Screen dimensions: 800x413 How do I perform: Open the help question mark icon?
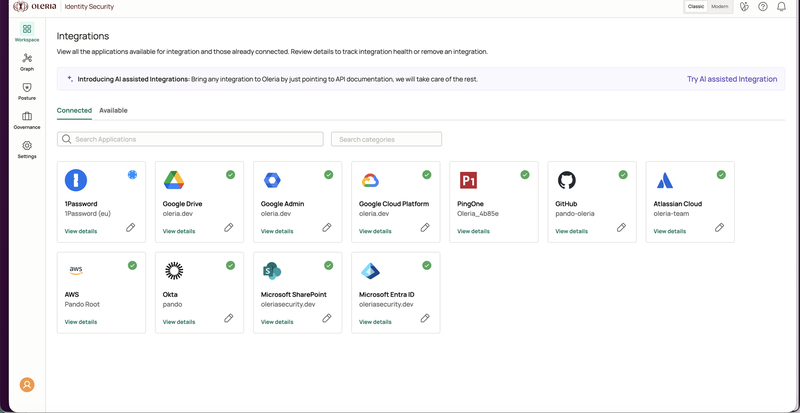tap(763, 7)
